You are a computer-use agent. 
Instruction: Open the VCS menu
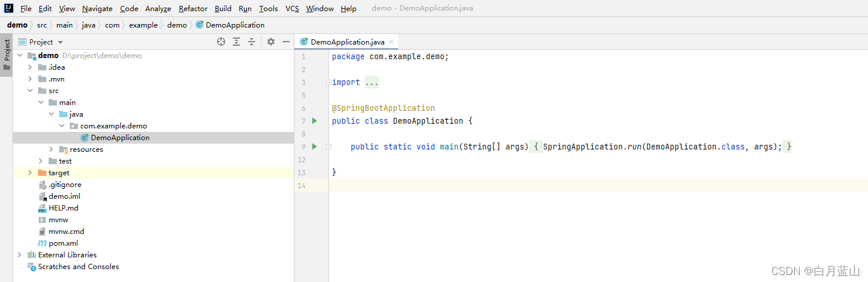292,8
